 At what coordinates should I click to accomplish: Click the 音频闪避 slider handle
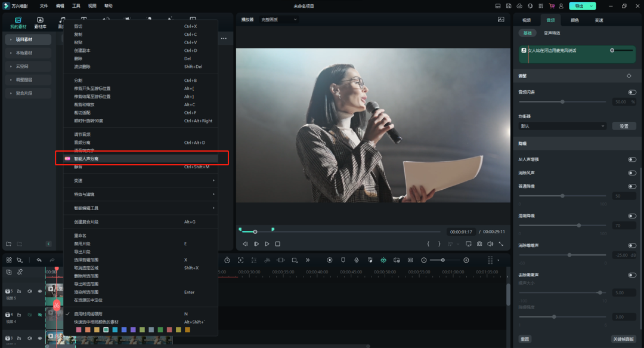[563, 101]
